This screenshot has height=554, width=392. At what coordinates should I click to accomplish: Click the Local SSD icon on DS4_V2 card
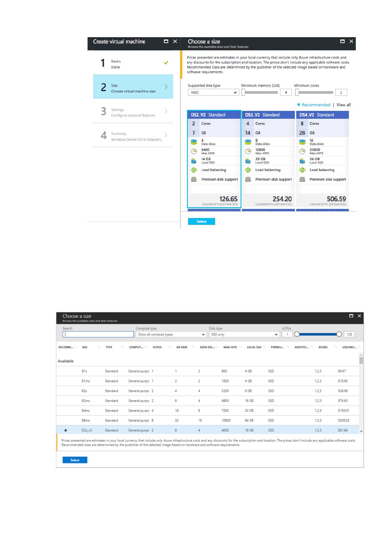tap(302, 161)
